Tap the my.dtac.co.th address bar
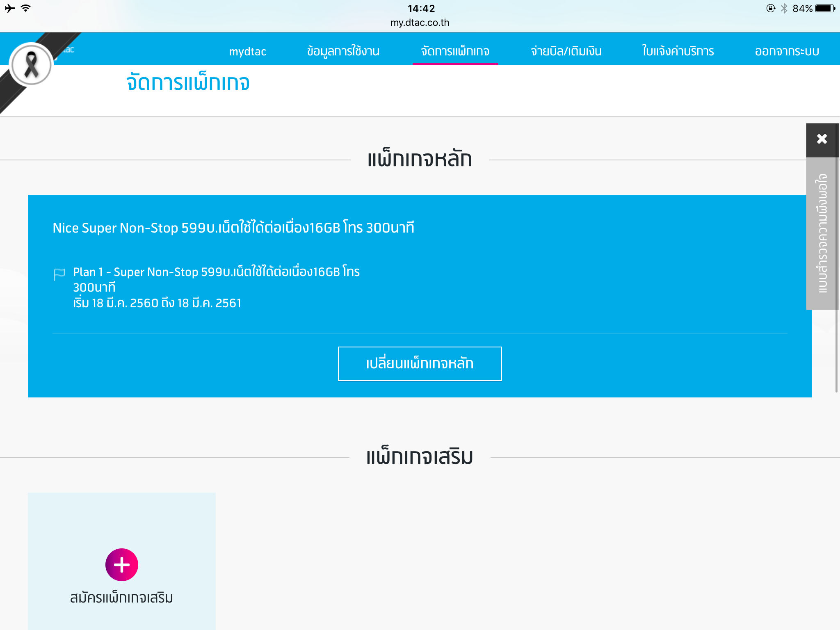This screenshot has height=630, width=840. point(420,23)
